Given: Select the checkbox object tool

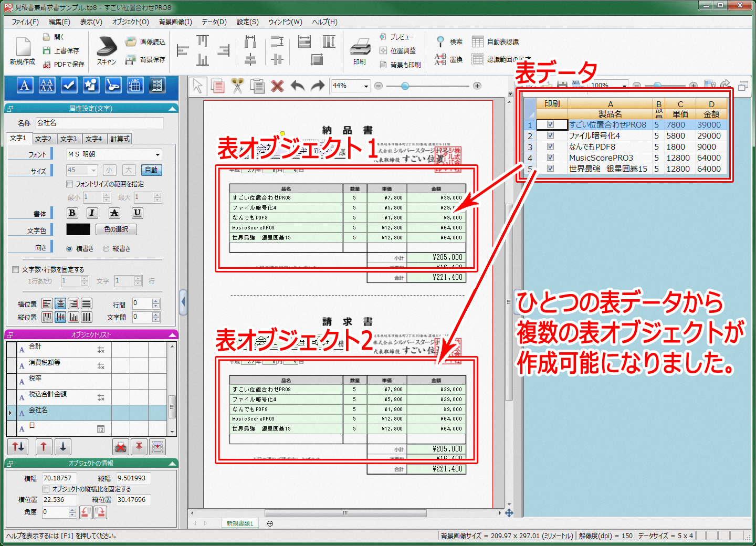Looking at the screenshot, I should [69, 85].
